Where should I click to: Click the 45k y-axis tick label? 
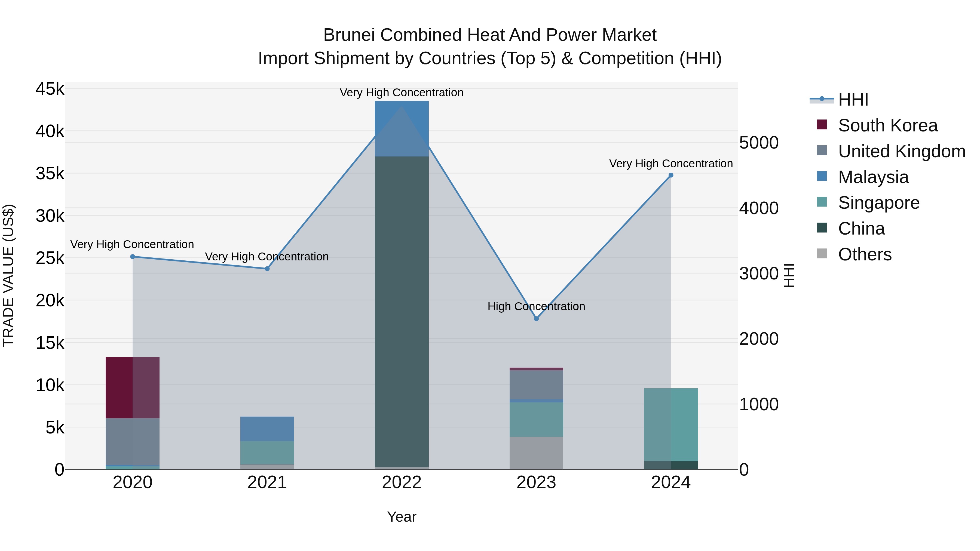tap(50, 89)
